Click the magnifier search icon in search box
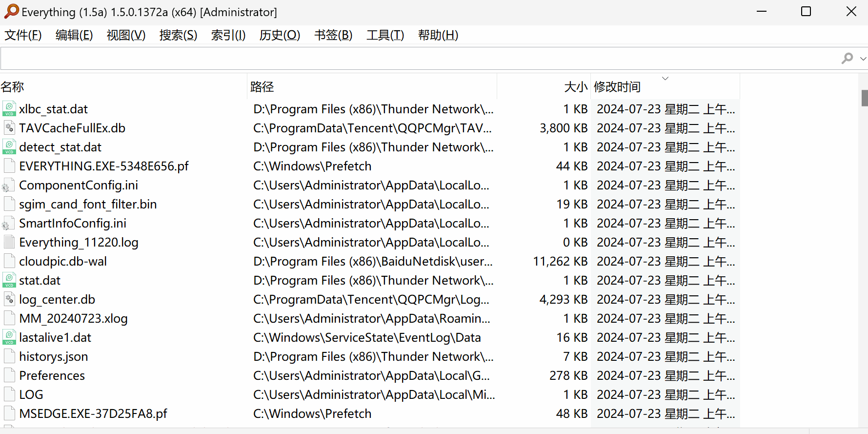 pos(847,59)
